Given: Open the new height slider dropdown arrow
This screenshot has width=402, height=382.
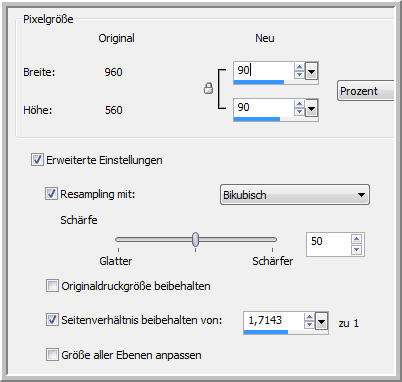Looking at the screenshot, I should pos(311,108).
